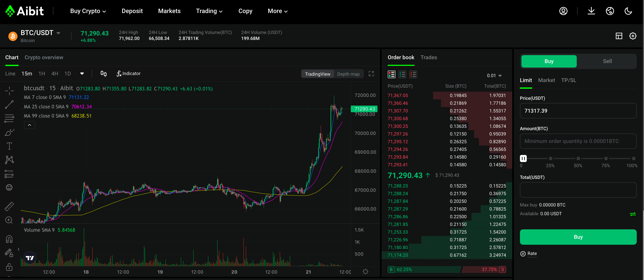Image resolution: width=644 pixels, height=280 pixels.
Task: Open the user account profile icon
Action: click(563, 11)
